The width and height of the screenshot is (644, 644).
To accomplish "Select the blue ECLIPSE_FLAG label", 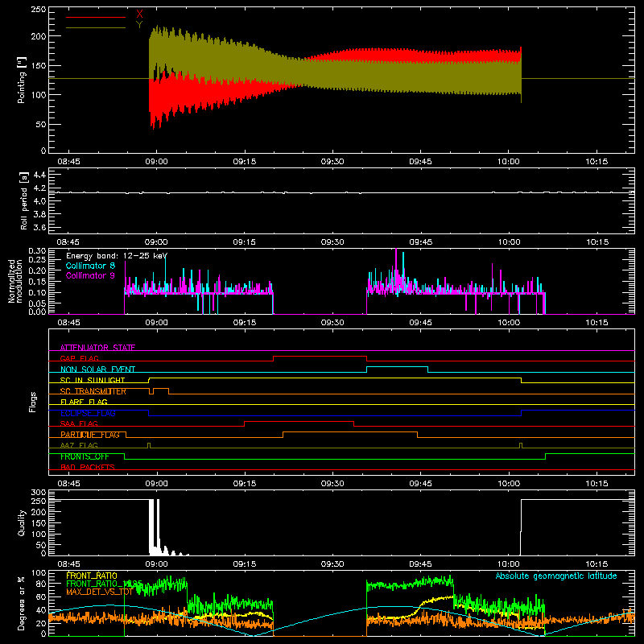I will [x=88, y=413].
